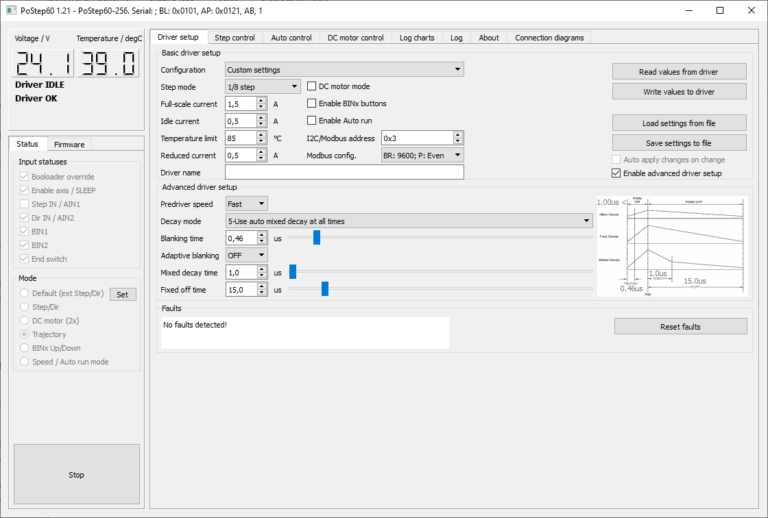This screenshot has width=768, height=518.
Task: Increase Temperature limit using spinner up arrow
Action: tap(261, 134)
